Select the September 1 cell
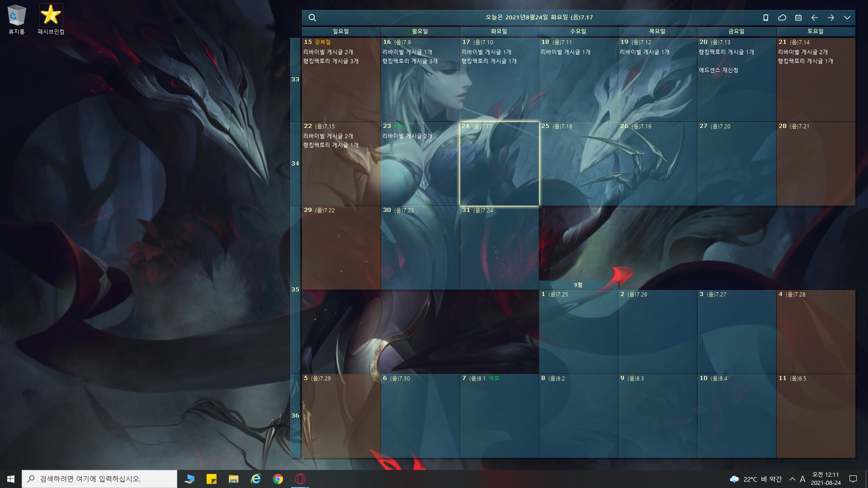 (x=578, y=332)
